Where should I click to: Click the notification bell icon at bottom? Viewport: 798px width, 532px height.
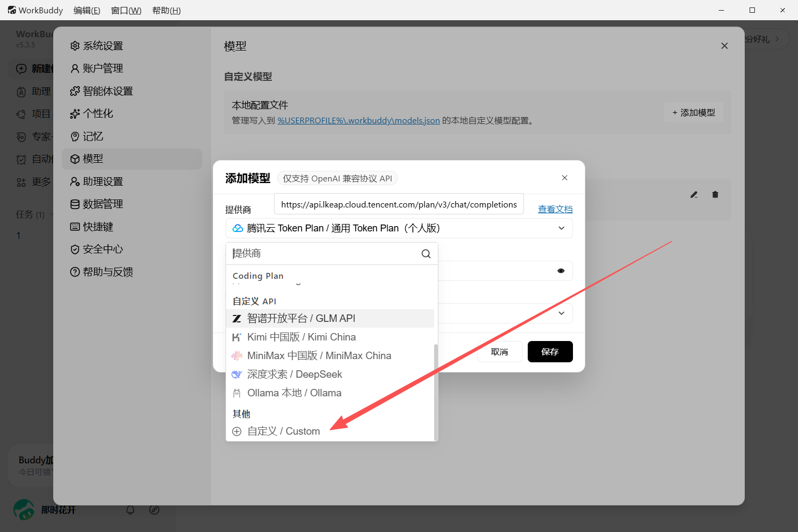(x=130, y=510)
